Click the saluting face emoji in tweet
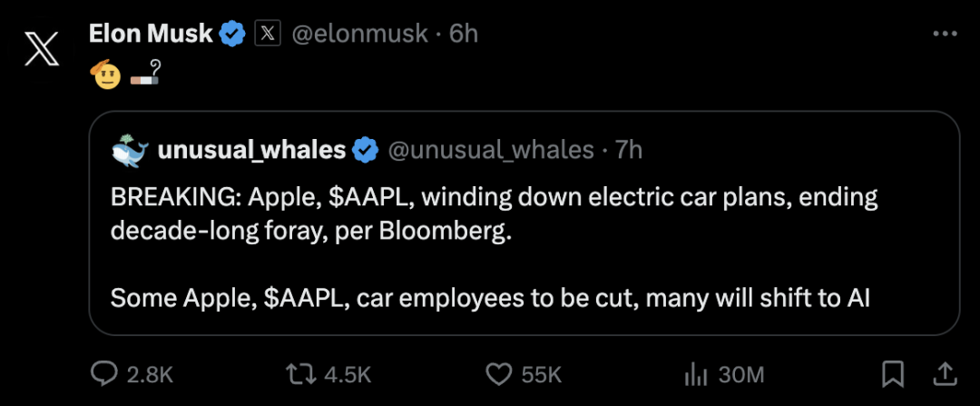 [106, 75]
